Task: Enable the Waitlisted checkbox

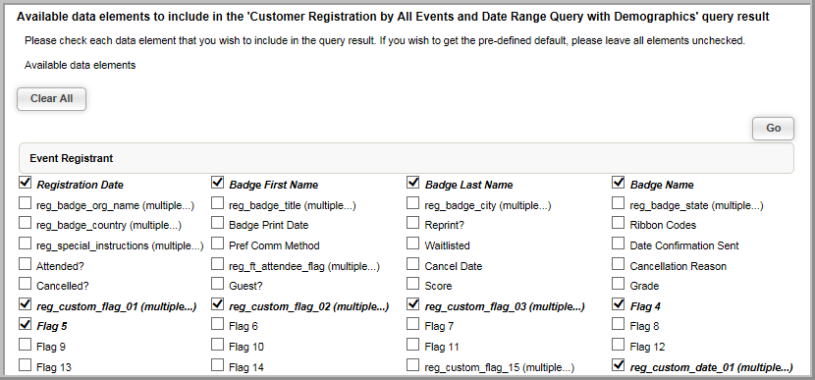Action: 413,243
